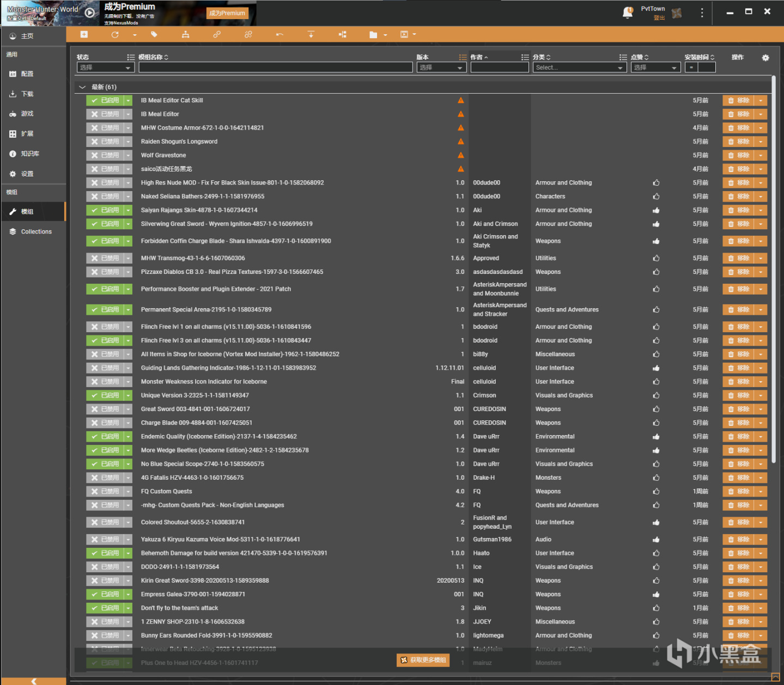Open the 知识库 knowledge base page
Viewport: 784px width, 685px height.
click(33, 154)
